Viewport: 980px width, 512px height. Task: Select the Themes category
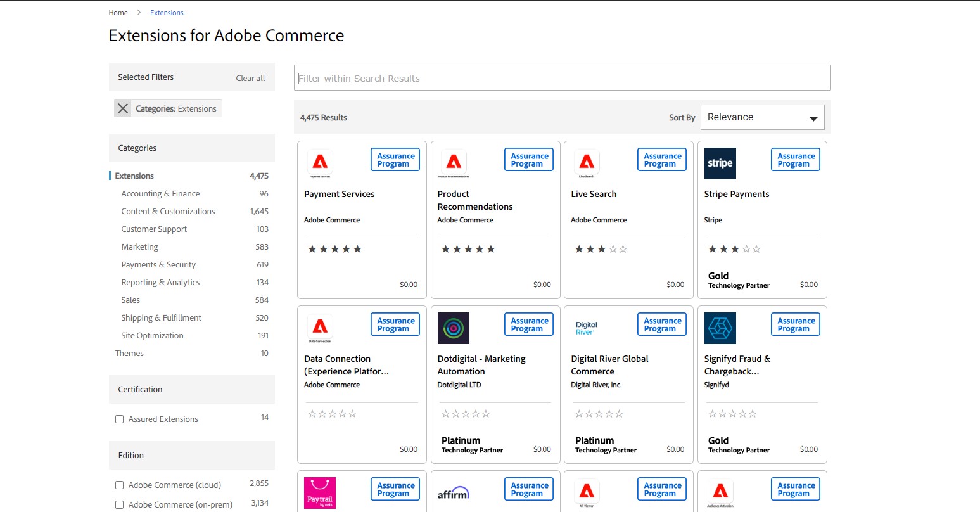(x=129, y=353)
